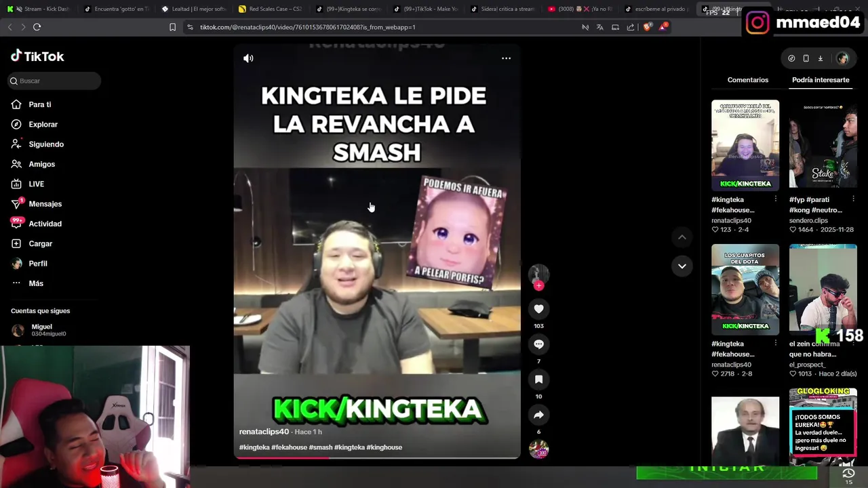Viewport: 868px width, 488px height.
Task: Switch to Lealtad browser tab
Action: [x=193, y=9]
